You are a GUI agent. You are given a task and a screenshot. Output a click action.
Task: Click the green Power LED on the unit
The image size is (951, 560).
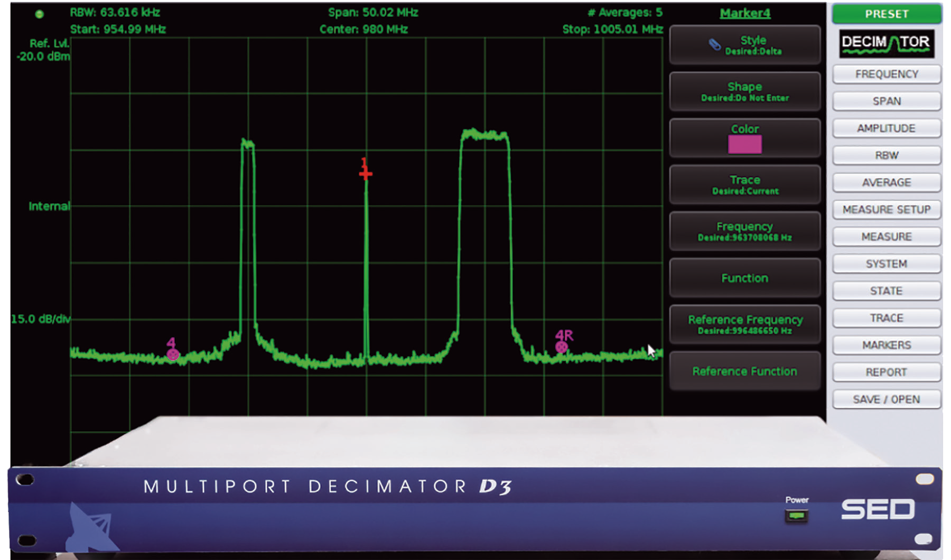797,515
